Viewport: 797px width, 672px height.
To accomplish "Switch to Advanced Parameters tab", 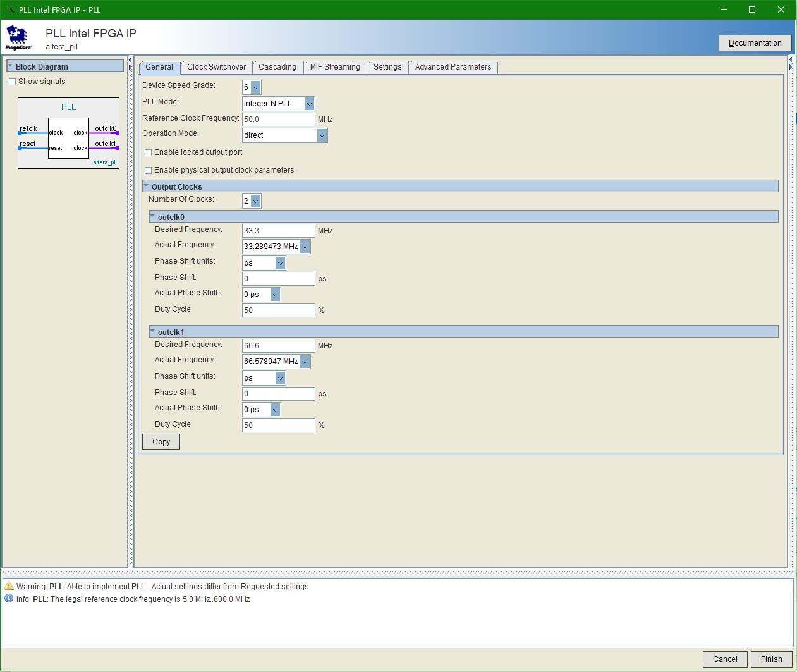I will (453, 67).
